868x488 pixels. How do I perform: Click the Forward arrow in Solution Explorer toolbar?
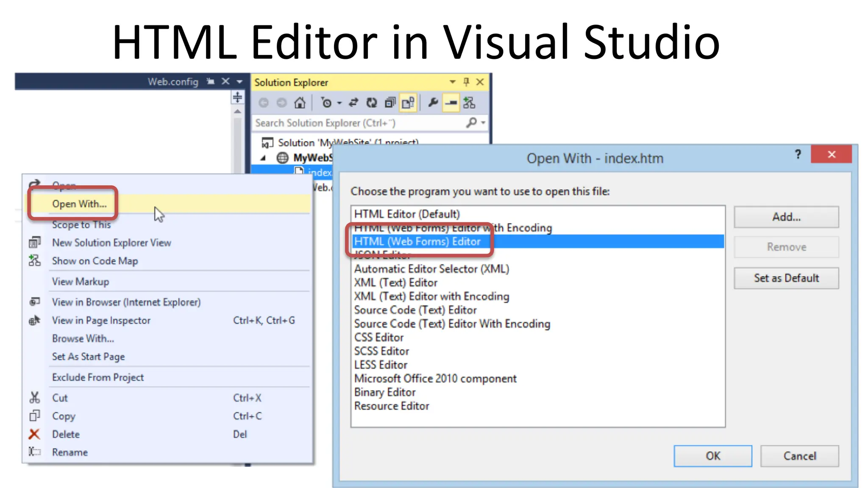(281, 103)
